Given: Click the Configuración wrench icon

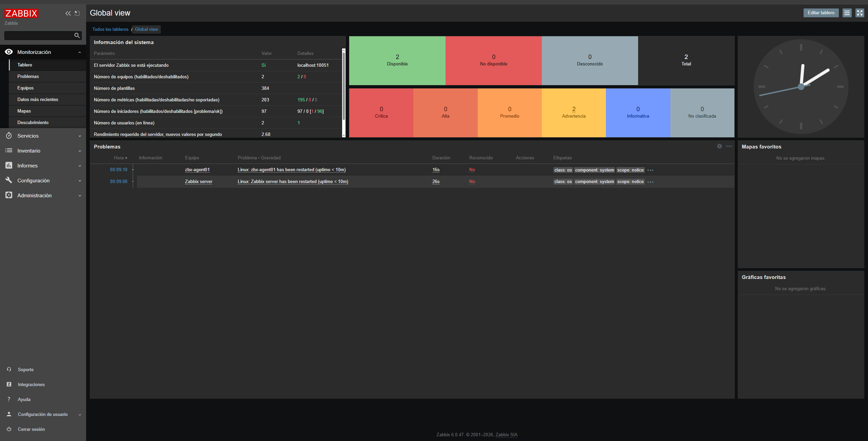Looking at the screenshot, I should point(9,180).
